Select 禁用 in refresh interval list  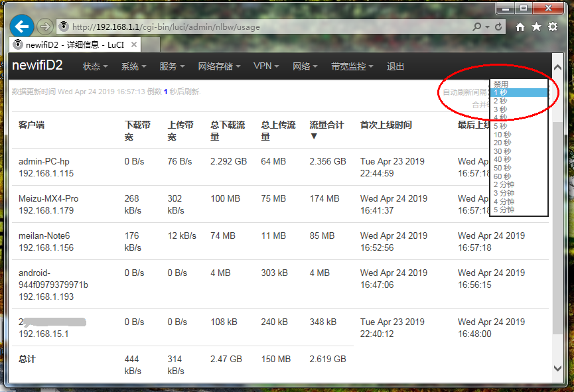(501, 85)
